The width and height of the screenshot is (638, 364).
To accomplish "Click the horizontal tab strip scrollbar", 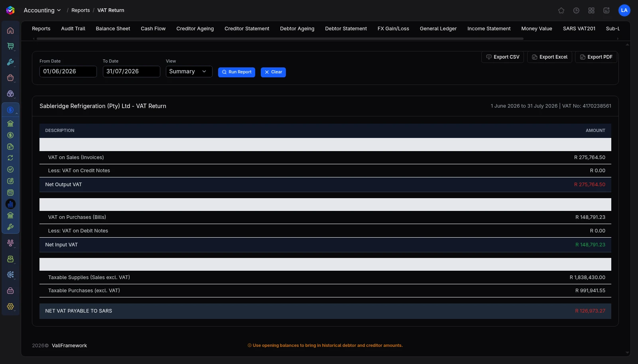I will [x=280, y=39].
